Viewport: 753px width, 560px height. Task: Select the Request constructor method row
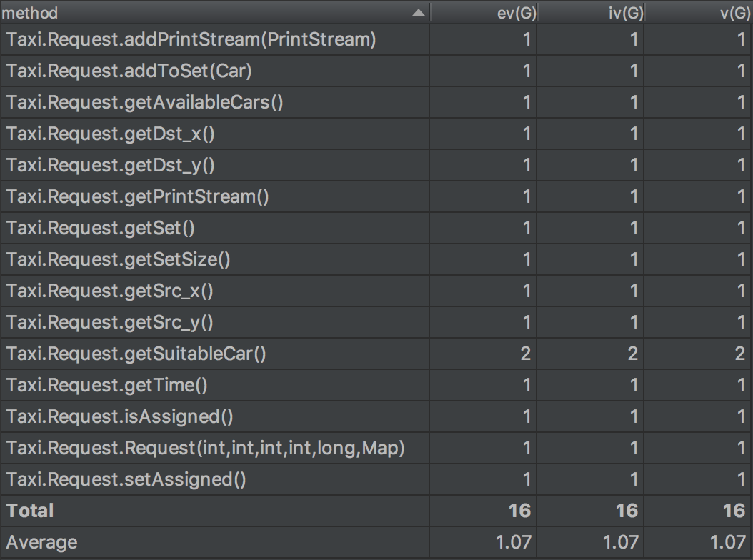tap(206, 448)
